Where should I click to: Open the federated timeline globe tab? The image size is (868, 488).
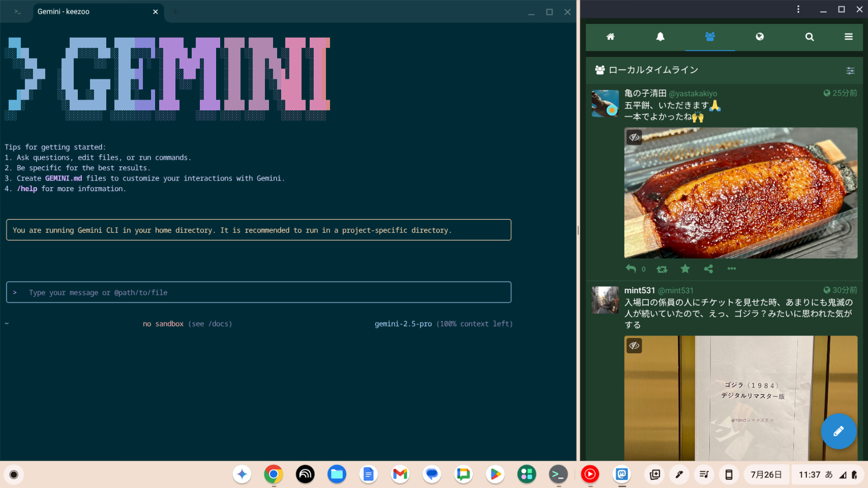pyautogui.click(x=760, y=37)
